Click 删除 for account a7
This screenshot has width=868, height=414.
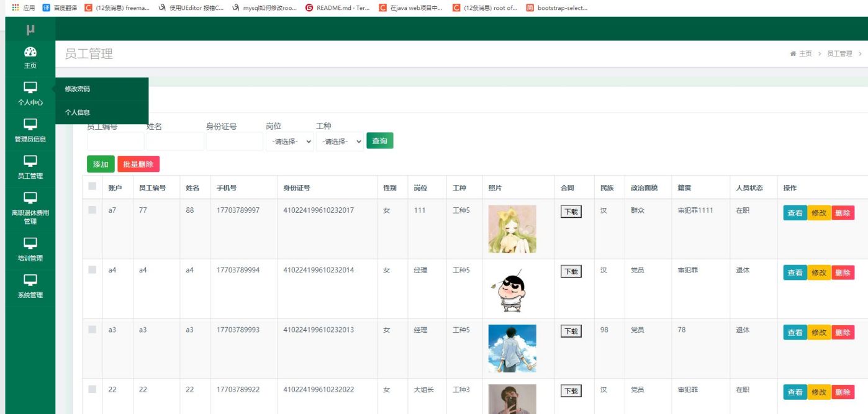click(843, 212)
